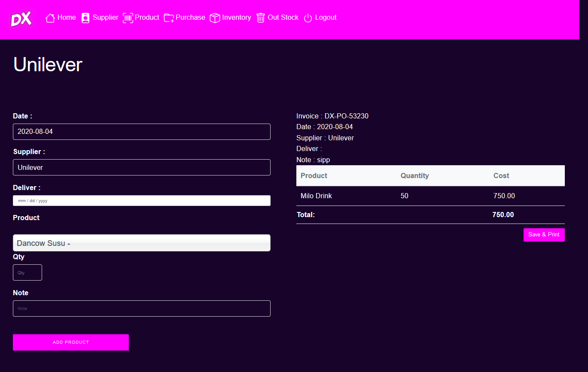
Task: Click the Out Stock trash icon
Action: coord(261,18)
